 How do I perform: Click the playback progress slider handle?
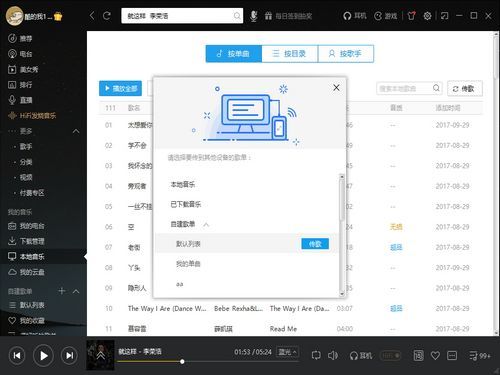click(x=182, y=361)
